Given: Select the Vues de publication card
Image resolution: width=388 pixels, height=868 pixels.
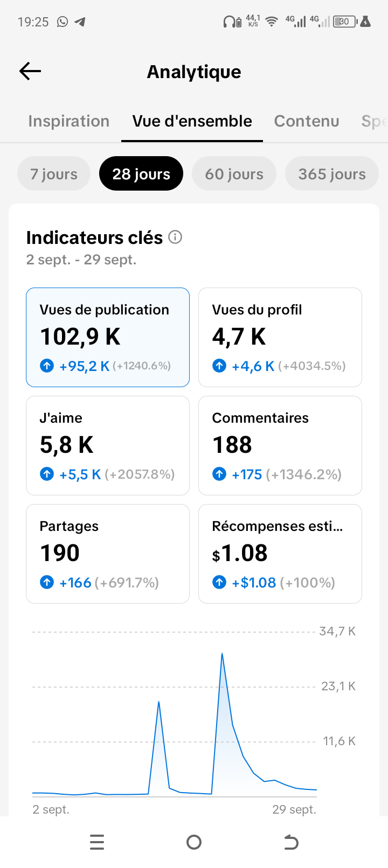Looking at the screenshot, I should coord(108,337).
